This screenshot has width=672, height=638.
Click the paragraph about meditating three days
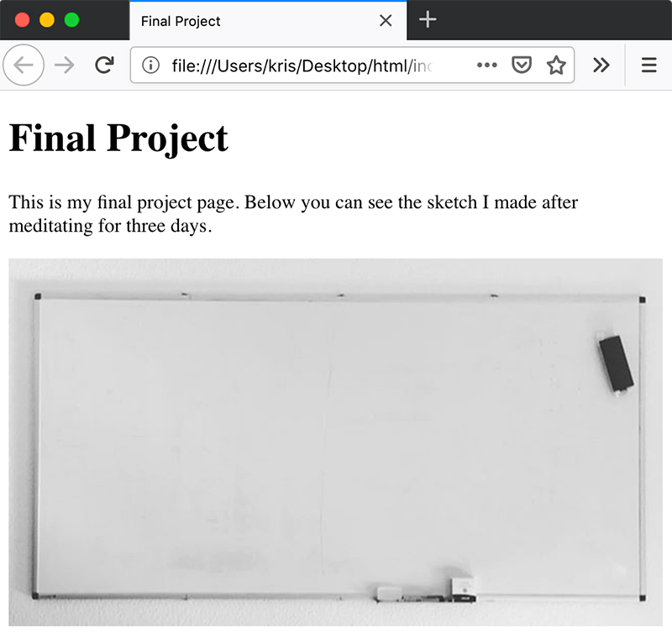pos(292,214)
